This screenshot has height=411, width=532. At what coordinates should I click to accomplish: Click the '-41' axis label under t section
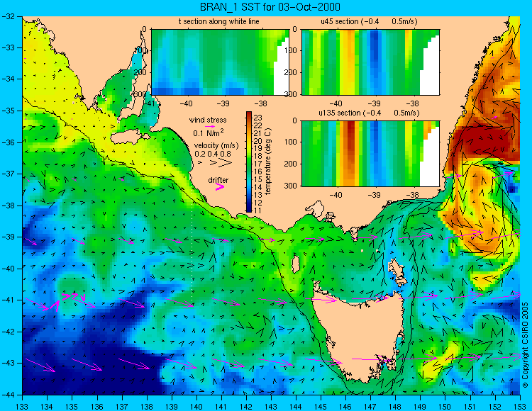pos(149,102)
